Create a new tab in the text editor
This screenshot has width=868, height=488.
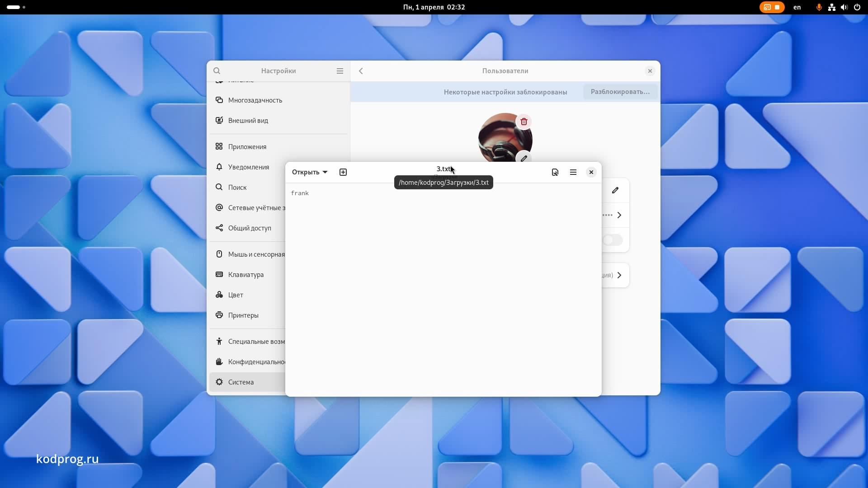pos(343,172)
